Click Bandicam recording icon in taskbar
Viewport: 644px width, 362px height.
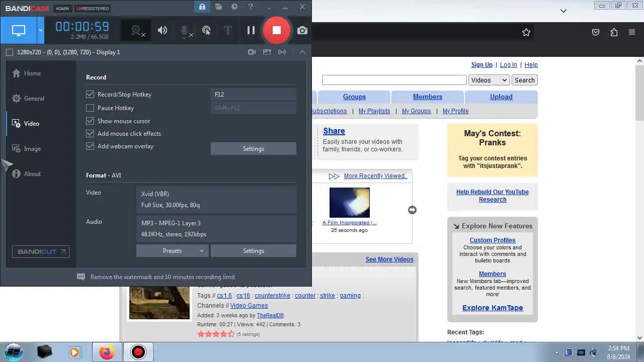point(138,352)
